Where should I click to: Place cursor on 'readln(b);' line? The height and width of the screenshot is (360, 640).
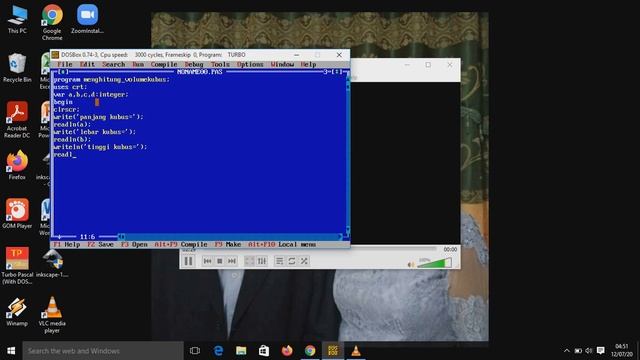tap(72, 139)
